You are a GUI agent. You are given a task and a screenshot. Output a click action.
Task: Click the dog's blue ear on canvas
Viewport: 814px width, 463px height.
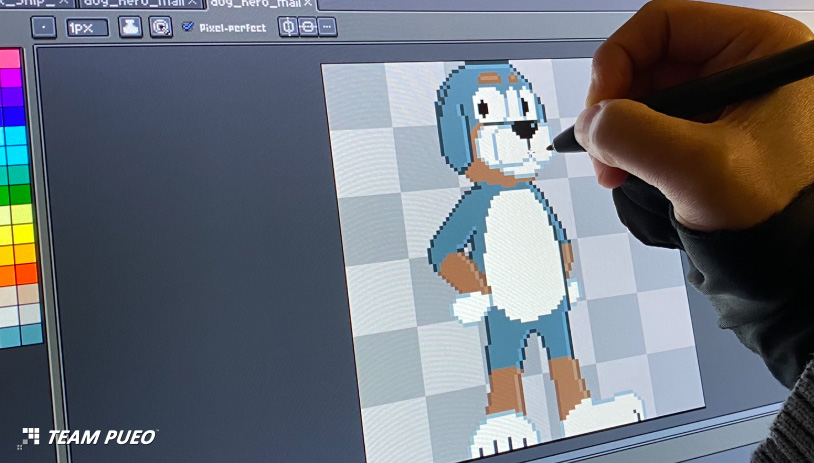[x=454, y=133]
